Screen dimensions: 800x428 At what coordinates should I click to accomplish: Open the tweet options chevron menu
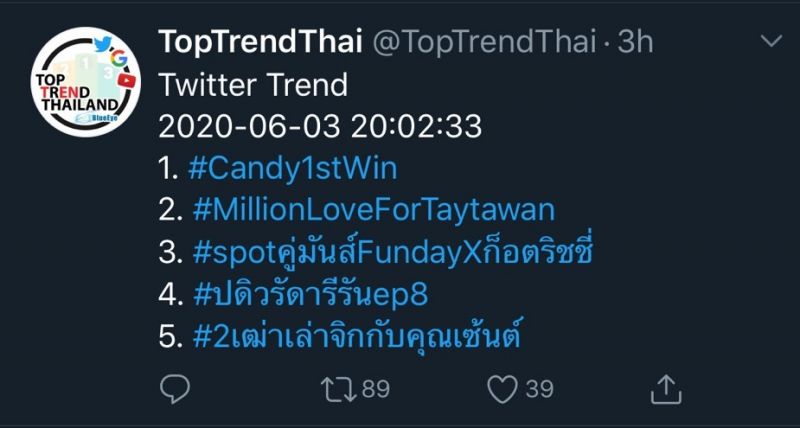tap(772, 42)
